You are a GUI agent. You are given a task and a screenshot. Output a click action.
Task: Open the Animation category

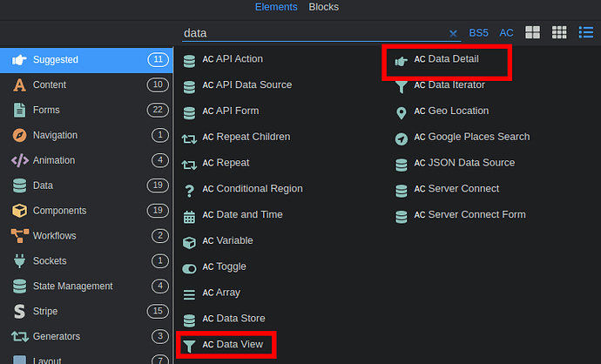pos(86,160)
